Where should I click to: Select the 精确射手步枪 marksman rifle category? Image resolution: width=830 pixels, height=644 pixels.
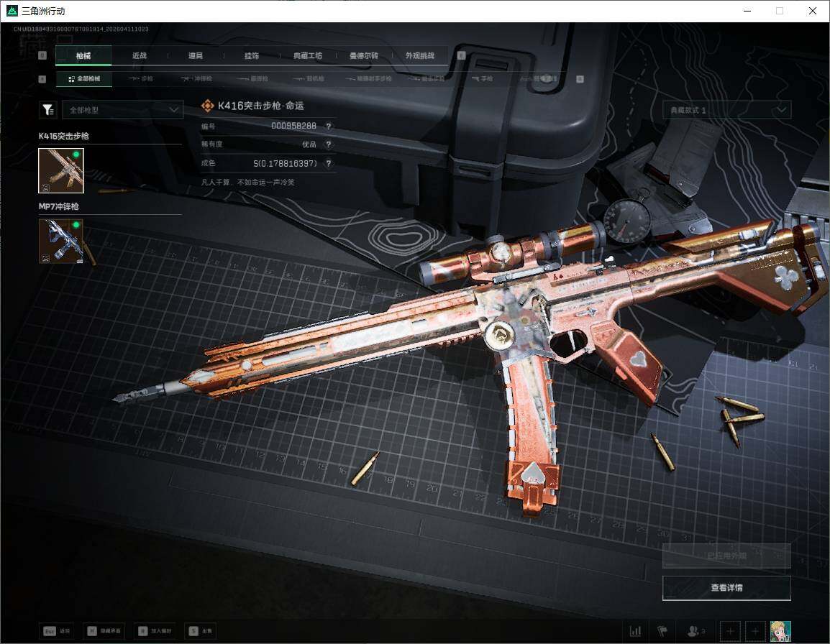tap(368, 78)
